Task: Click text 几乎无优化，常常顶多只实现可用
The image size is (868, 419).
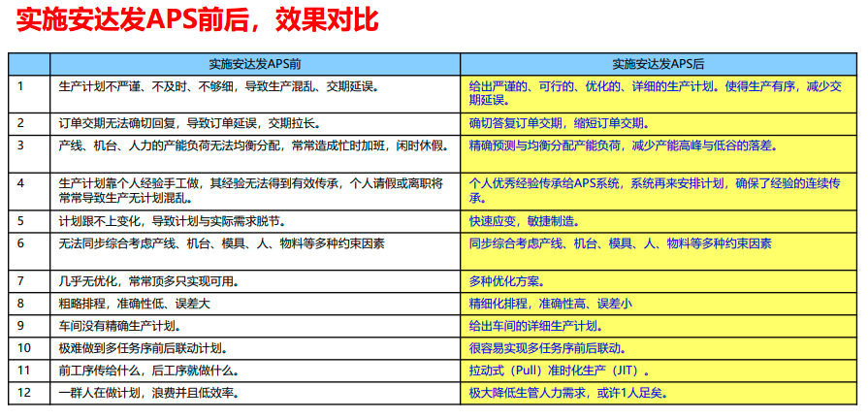Action: (146, 281)
